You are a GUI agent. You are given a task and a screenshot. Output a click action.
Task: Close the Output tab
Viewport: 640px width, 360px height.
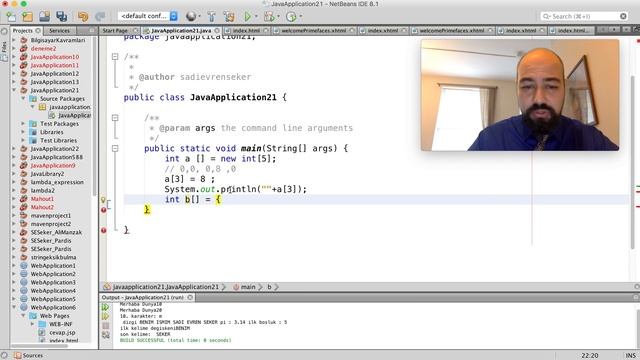tap(190, 298)
